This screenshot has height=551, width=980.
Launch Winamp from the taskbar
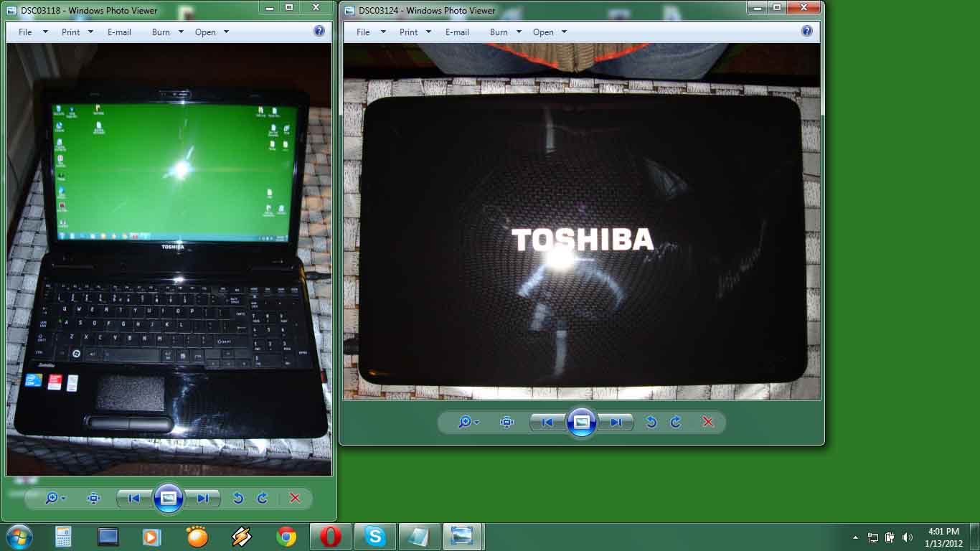(x=242, y=537)
